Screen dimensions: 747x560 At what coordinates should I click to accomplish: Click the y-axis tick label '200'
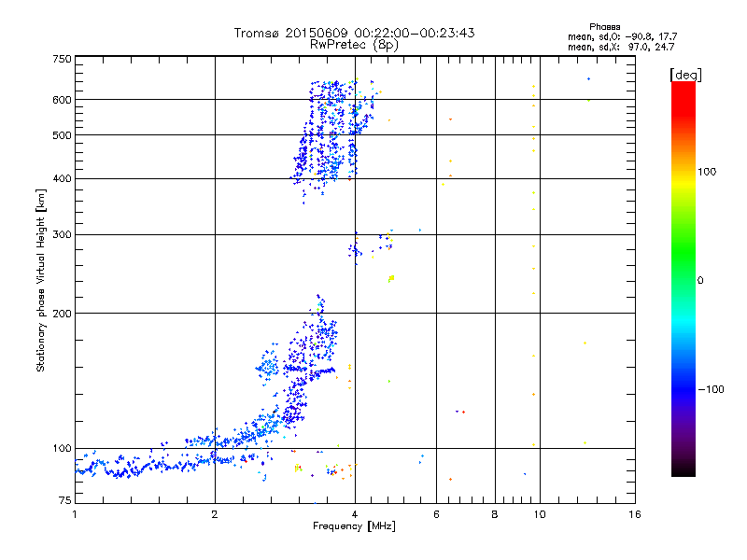pyautogui.click(x=62, y=314)
